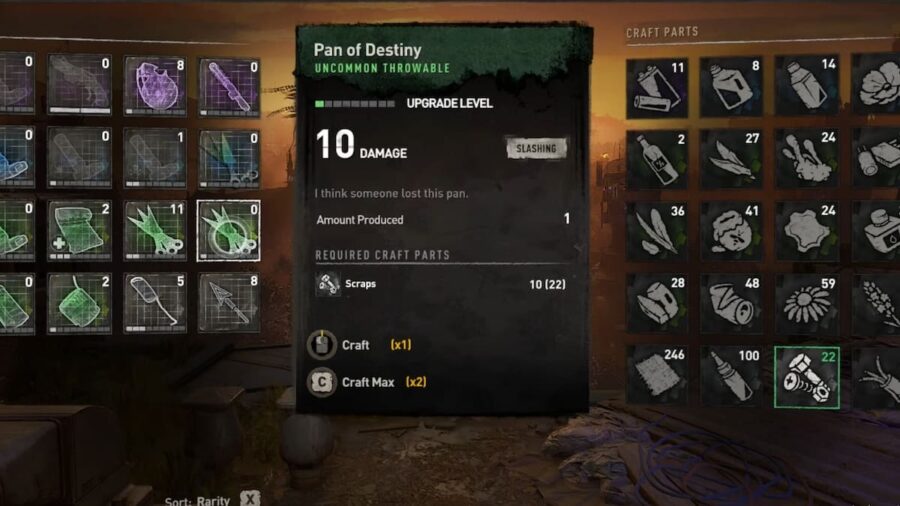Screen dimensions: 900x506
Task: Click the SLASHING damage type tag
Action: (536, 149)
